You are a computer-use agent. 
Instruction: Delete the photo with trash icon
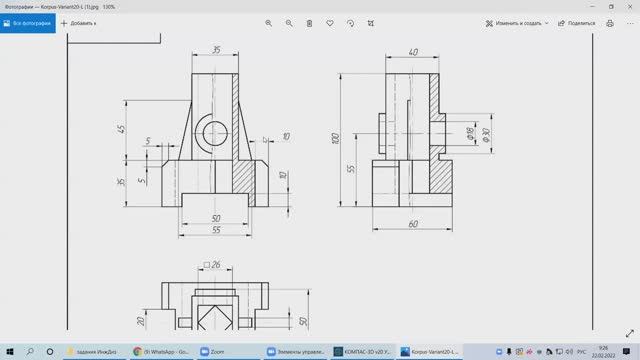pos(309,23)
